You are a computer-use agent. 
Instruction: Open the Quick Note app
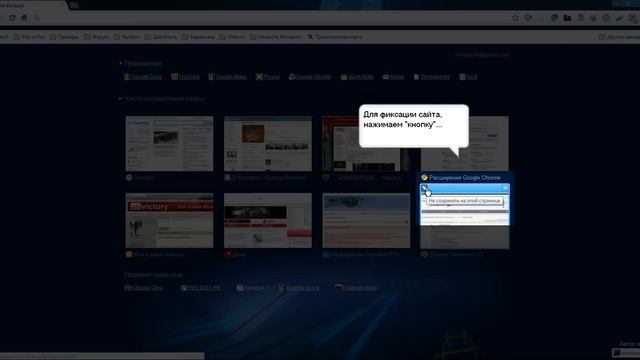(x=357, y=77)
